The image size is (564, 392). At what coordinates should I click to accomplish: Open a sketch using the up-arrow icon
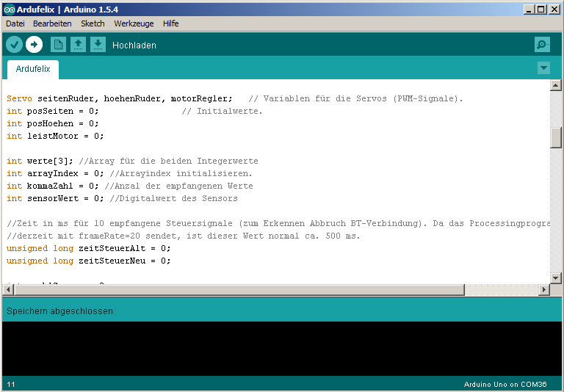[x=78, y=45]
